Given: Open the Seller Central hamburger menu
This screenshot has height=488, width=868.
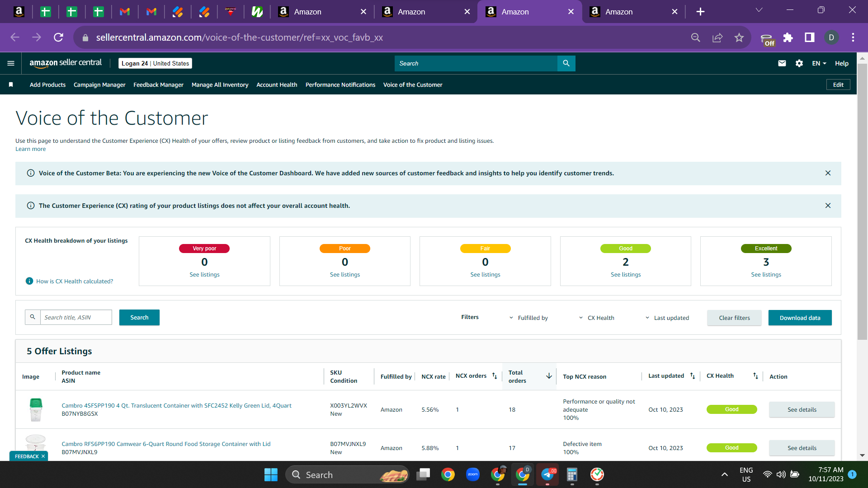Looking at the screenshot, I should pyautogui.click(x=11, y=63).
